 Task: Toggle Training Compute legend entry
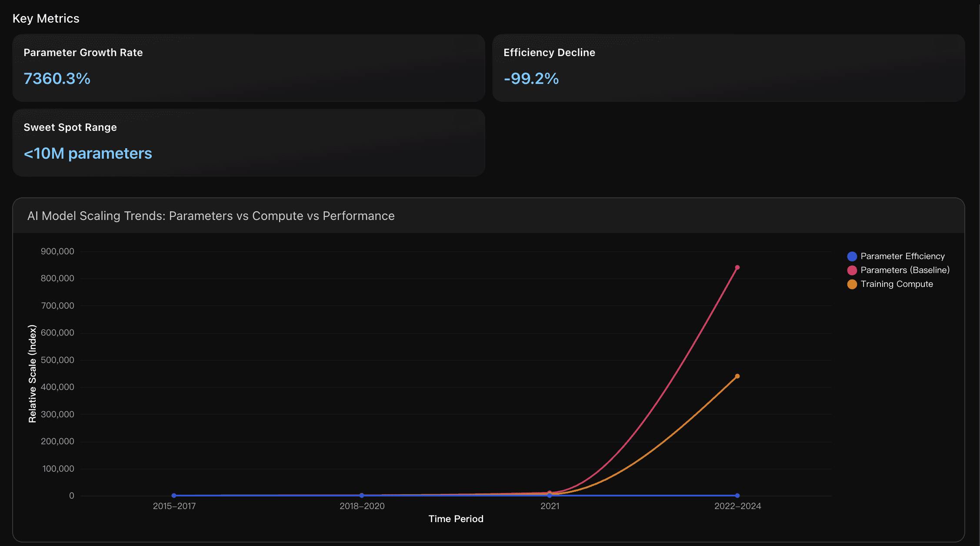pos(897,284)
